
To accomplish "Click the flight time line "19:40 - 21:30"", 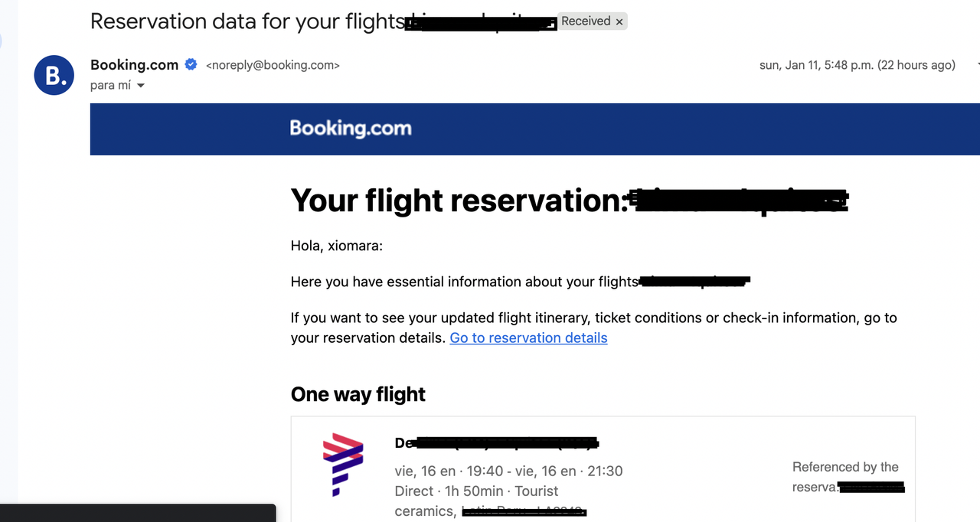I will [x=508, y=471].
